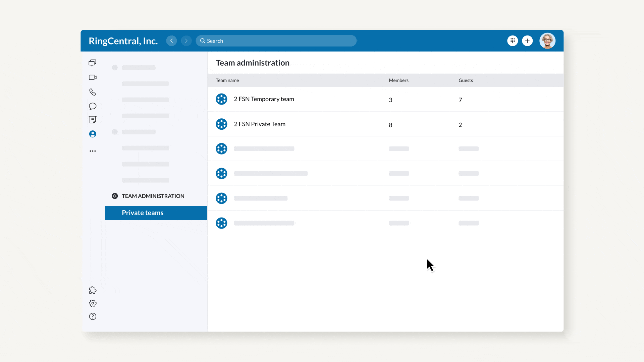Open the Video meetings sidebar icon
Viewport: 644px width, 362px height.
[x=93, y=77]
